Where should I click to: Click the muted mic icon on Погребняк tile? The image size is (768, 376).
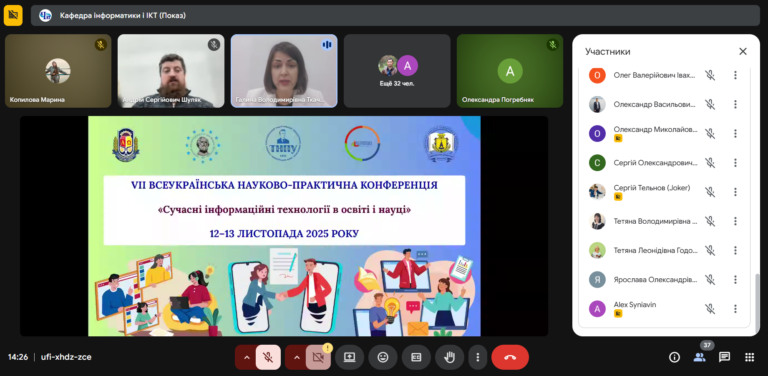(x=552, y=45)
